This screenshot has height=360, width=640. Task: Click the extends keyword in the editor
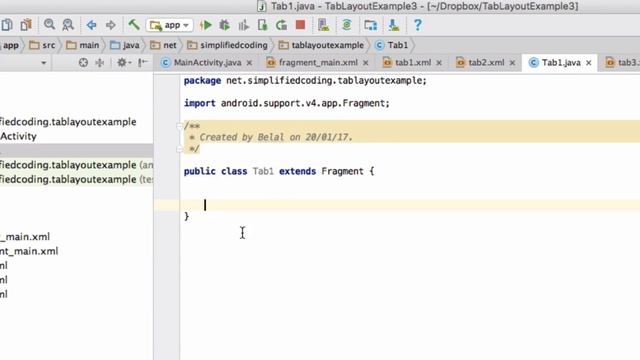298,171
